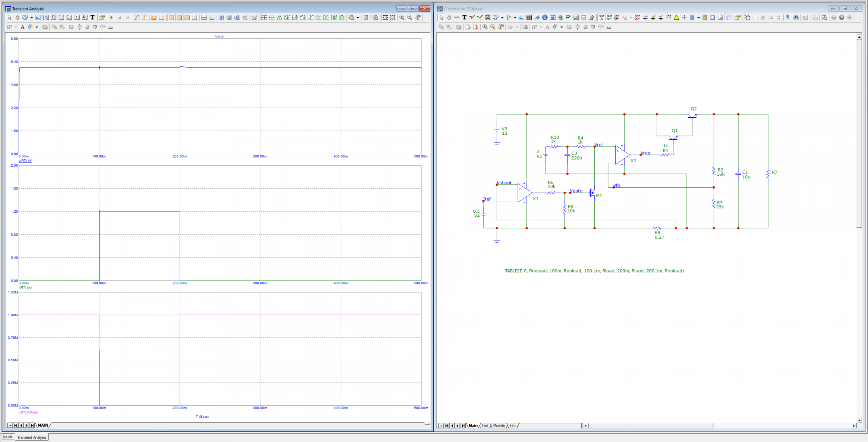Viewport: 868px width, 442px height.
Task: Click the Y expression icon in the plot toolbar
Action: (x=229, y=17)
